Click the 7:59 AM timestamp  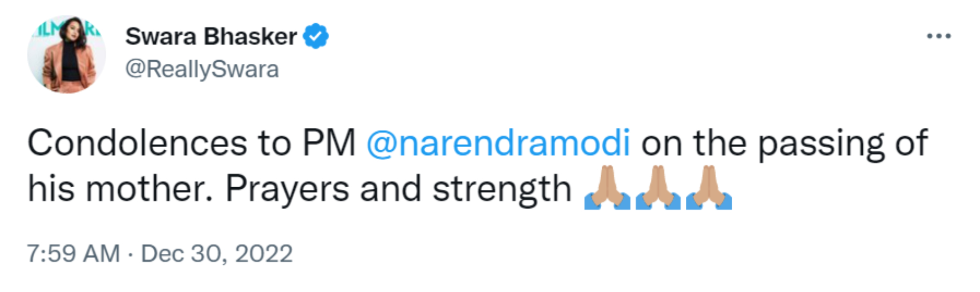coord(73,253)
